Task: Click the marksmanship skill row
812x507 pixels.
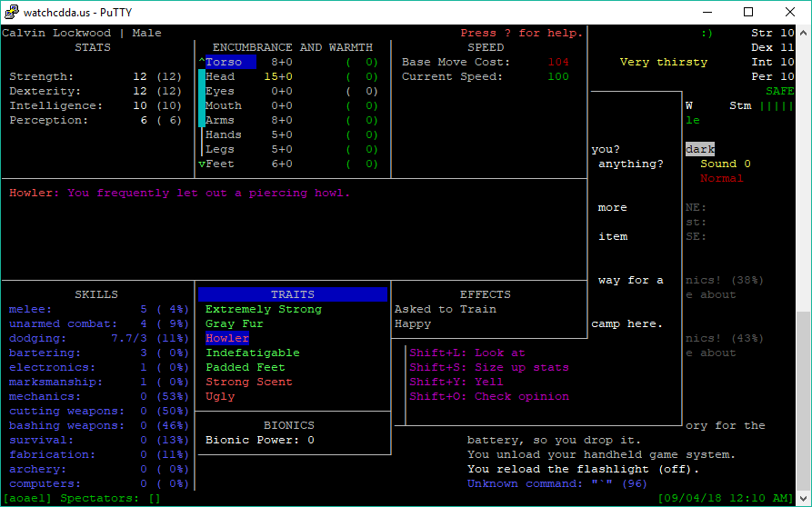Action: tap(99, 382)
